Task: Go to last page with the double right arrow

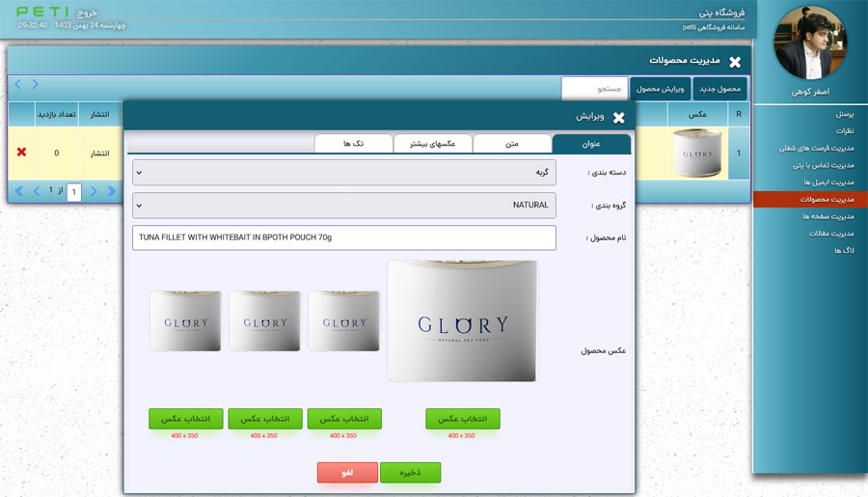Action: [x=111, y=191]
